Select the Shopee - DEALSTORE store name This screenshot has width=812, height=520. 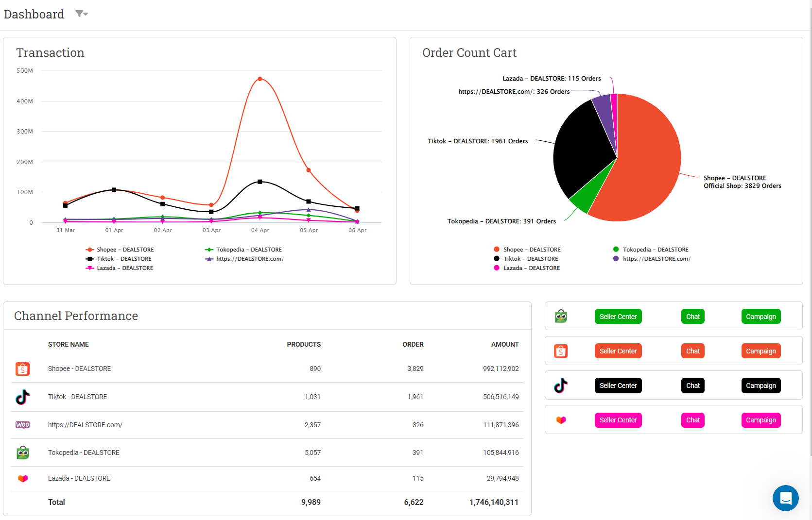point(79,369)
